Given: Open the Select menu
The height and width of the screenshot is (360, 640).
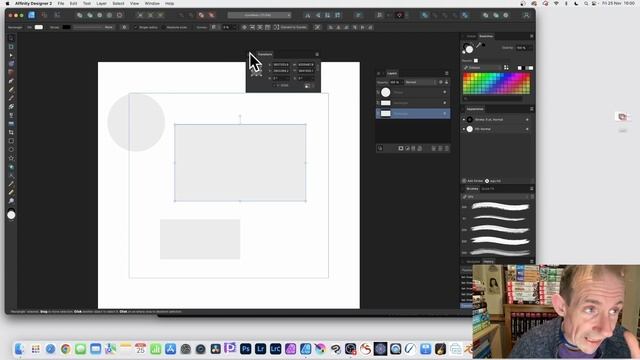Looking at the screenshot, I should [x=118, y=3].
